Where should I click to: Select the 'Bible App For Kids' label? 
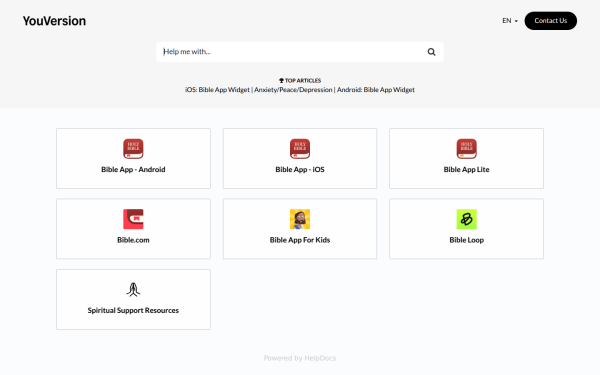point(300,240)
